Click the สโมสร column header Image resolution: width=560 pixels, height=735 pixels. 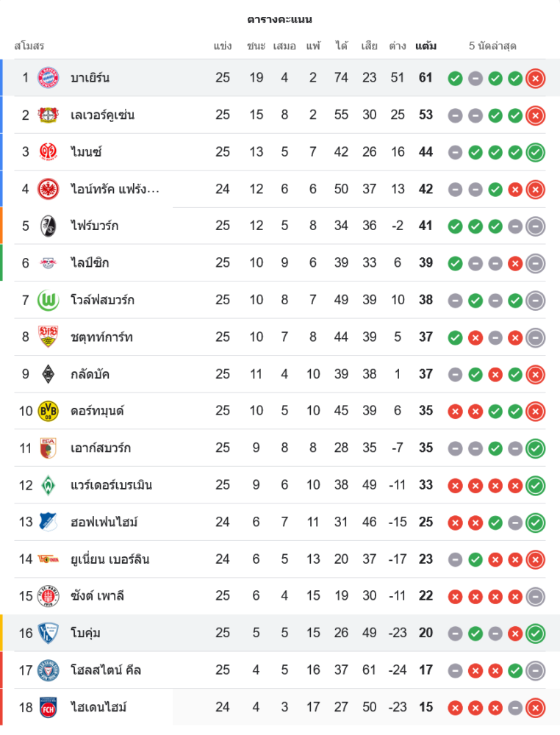point(29,46)
